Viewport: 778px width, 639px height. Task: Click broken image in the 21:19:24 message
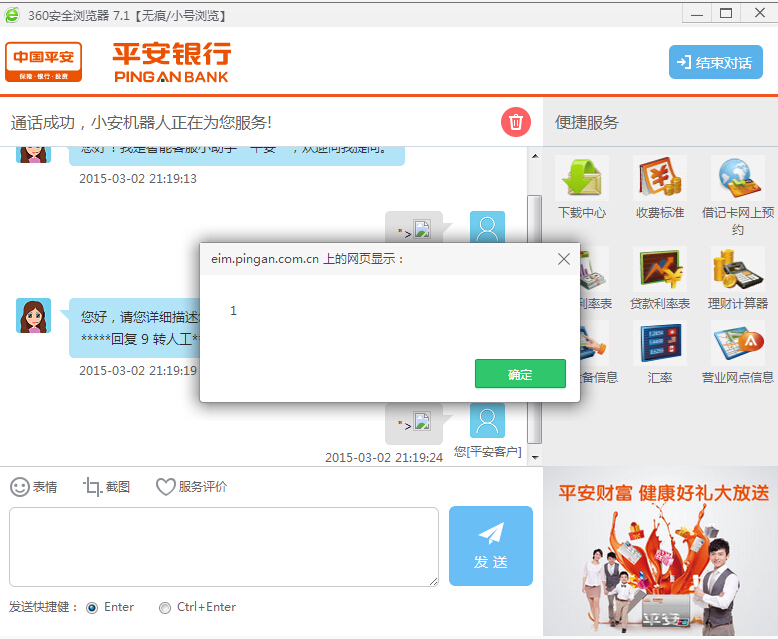click(422, 421)
